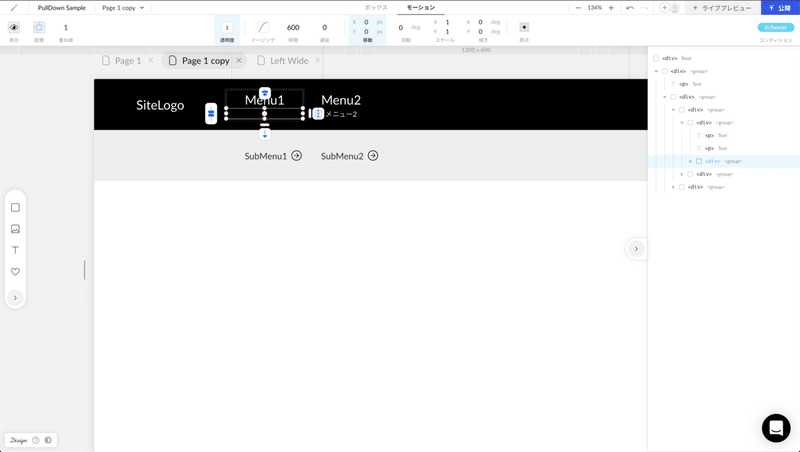Viewport: 800px width, 452px height.
Task: Close the Page 1 tab
Action: pyautogui.click(x=151, y=61)
